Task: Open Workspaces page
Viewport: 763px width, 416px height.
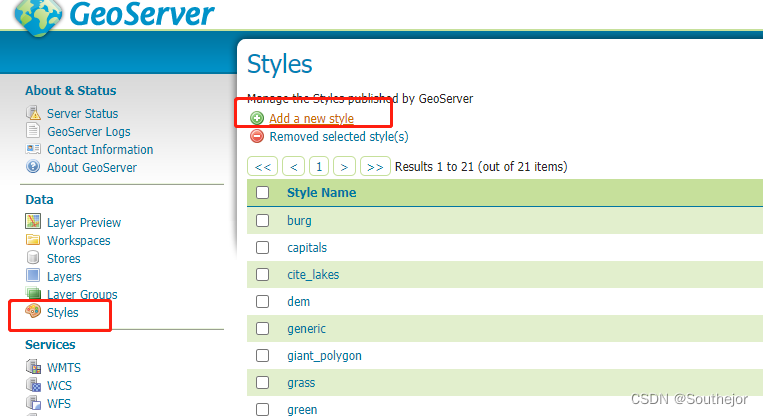Action: pos(78,240)
